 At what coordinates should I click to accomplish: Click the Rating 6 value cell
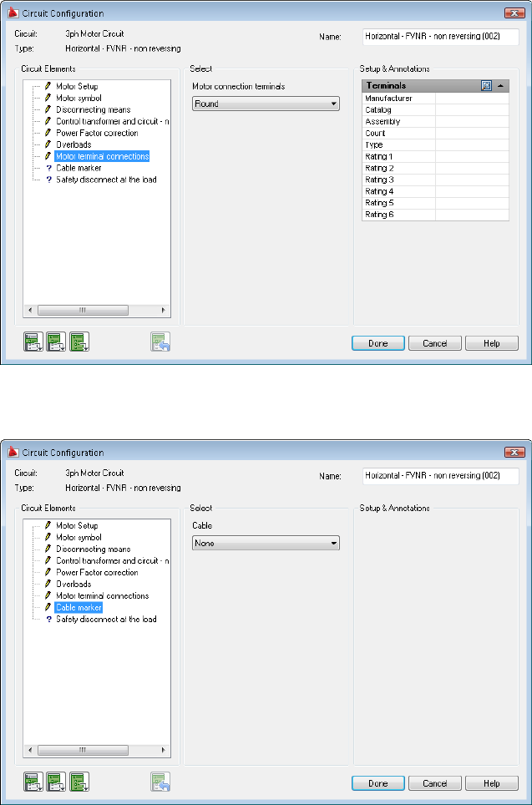click(472, 215)
